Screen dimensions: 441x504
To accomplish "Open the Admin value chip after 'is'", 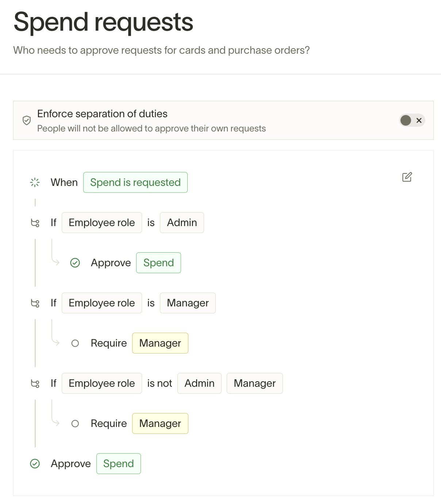I will [182, 222].
